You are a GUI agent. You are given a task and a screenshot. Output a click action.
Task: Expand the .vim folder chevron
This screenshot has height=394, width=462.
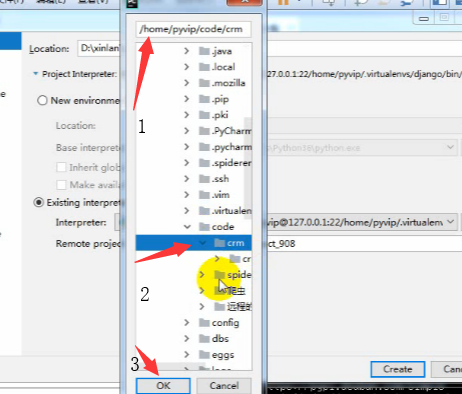pyautogui.click(x=187, y=195)
